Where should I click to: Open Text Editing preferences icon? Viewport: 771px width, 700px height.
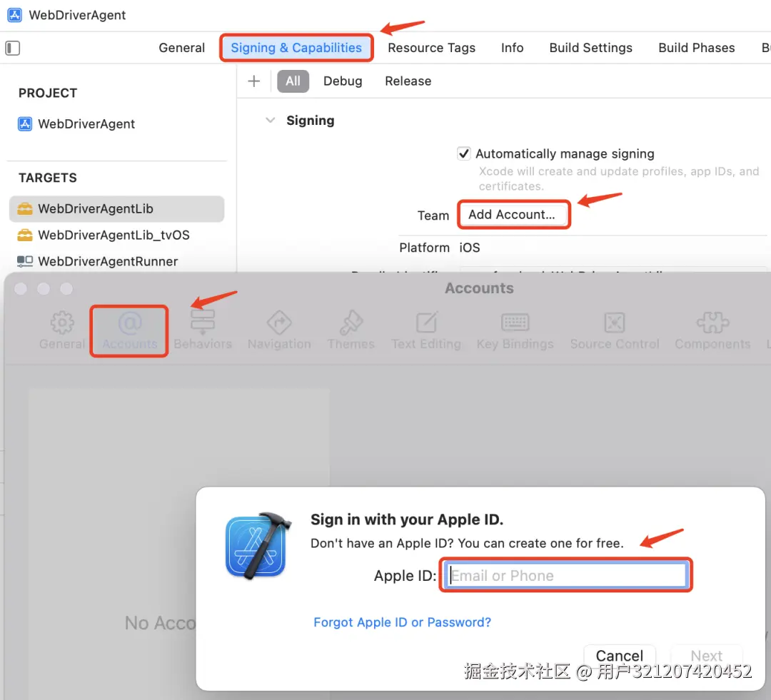[x=426, y=323]
